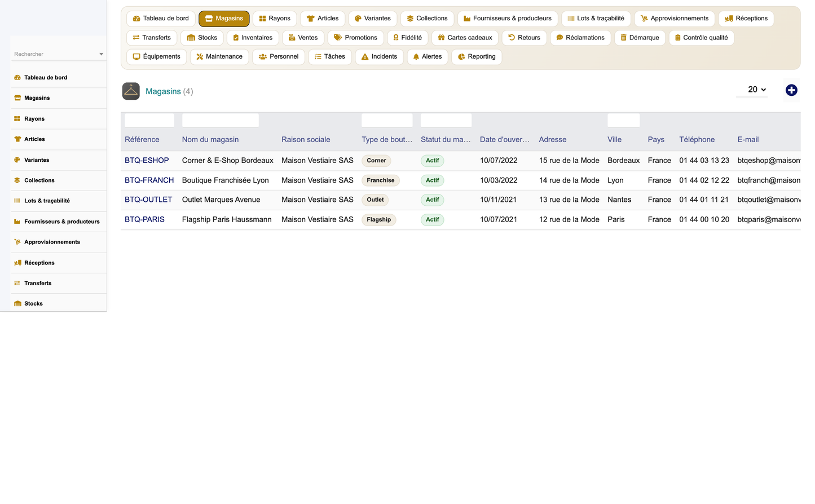Click the blue plus add-store icon

[x=791, y=90]
